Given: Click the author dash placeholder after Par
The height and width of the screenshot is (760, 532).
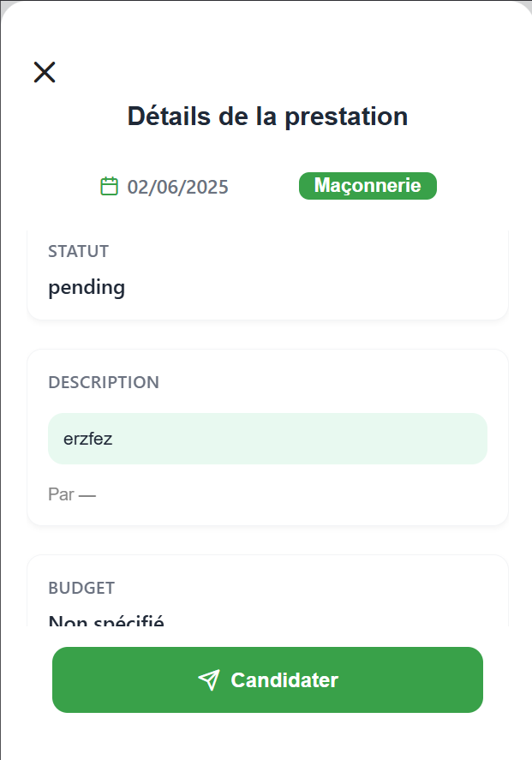Looking at the screenshot, I should pyautogui.click(x=87, y=494).
